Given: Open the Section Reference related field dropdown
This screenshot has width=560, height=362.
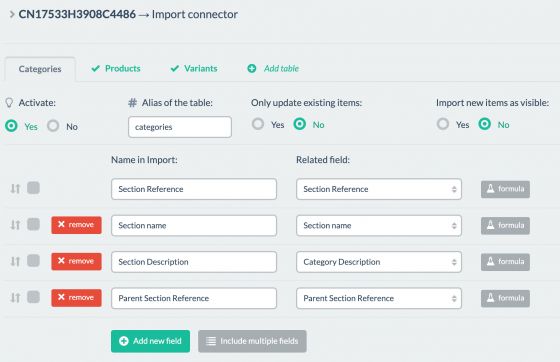Looking at the screenshot, I should pos(379,189).
